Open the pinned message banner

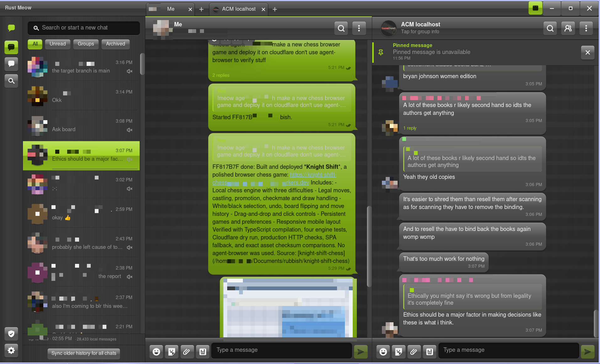(476, 52)
